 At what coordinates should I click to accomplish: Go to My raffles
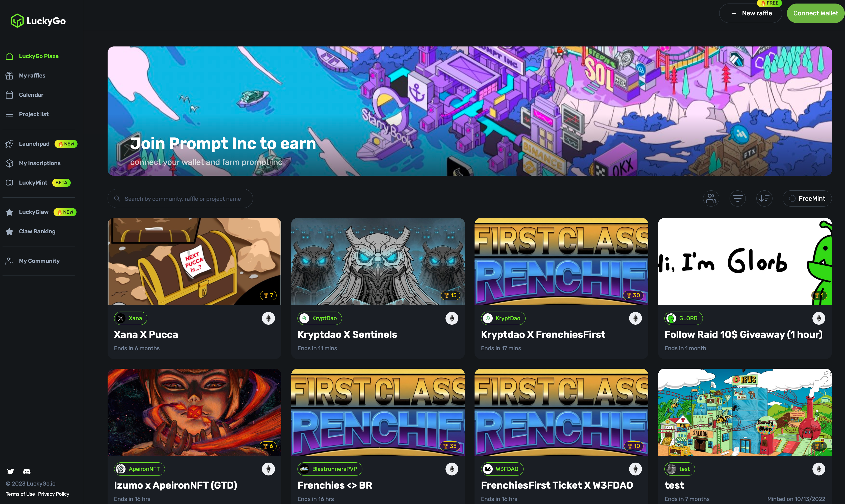32,75
